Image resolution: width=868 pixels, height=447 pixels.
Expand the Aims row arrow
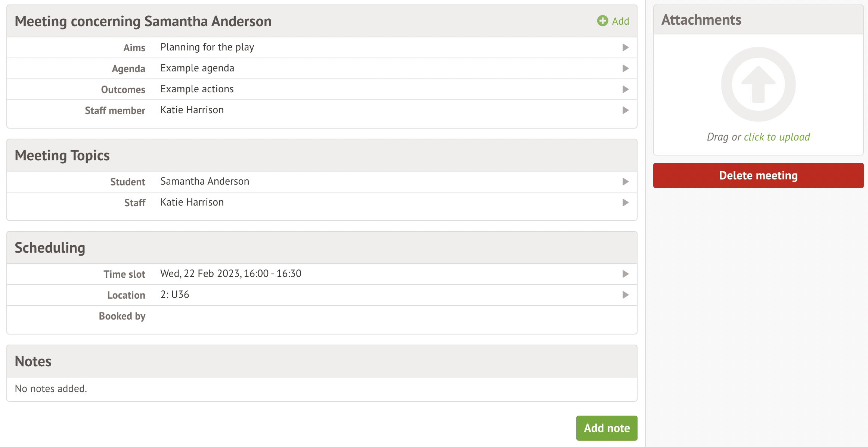coord(625,47)
